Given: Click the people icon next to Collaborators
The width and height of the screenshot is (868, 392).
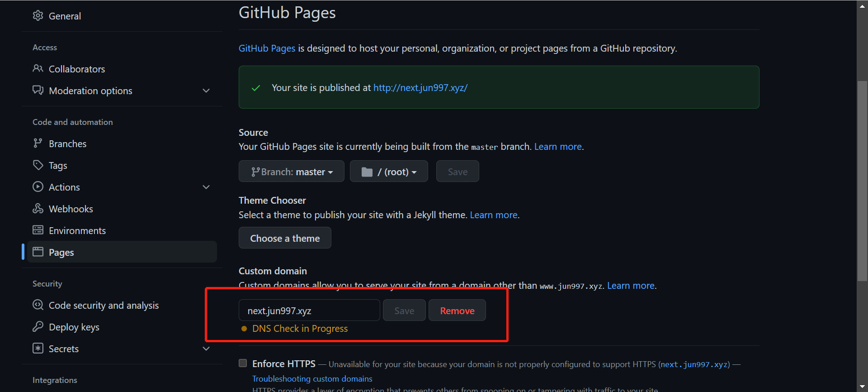Looking at the screenshot, I should pyautogui.click(x=38, y=68).
